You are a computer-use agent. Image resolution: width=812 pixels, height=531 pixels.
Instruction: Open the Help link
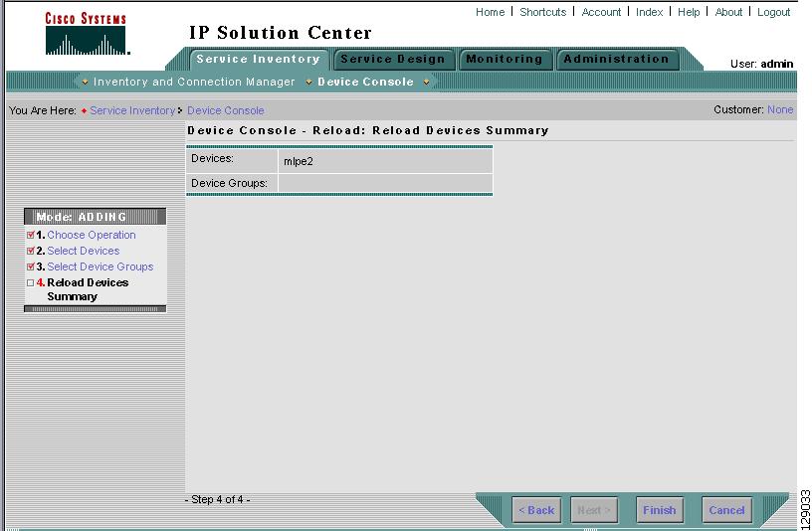[689, 12]
